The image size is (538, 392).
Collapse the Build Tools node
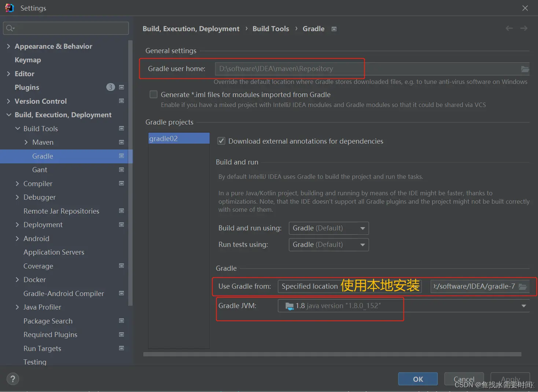click(17, 129)
